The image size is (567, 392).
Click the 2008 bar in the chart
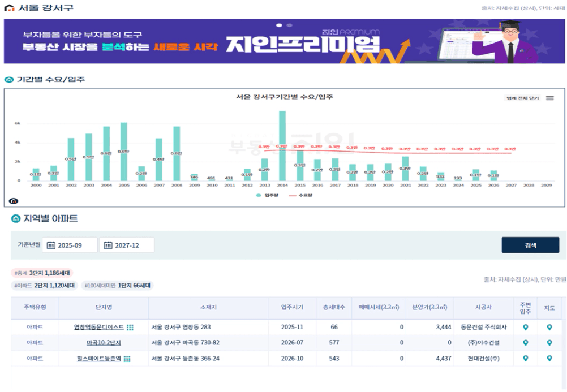pyautogui.click(x=177, y=154)
